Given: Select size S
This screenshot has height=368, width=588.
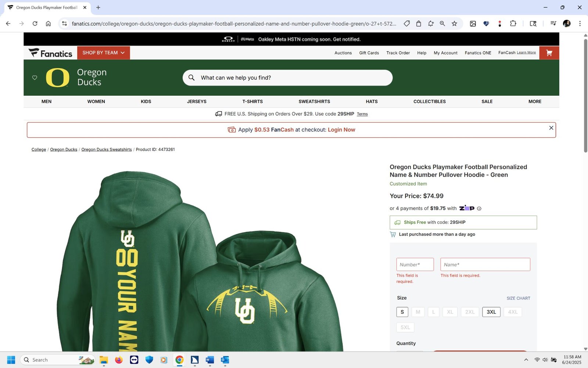Looking at the screenshot, I should pos(402,312).
